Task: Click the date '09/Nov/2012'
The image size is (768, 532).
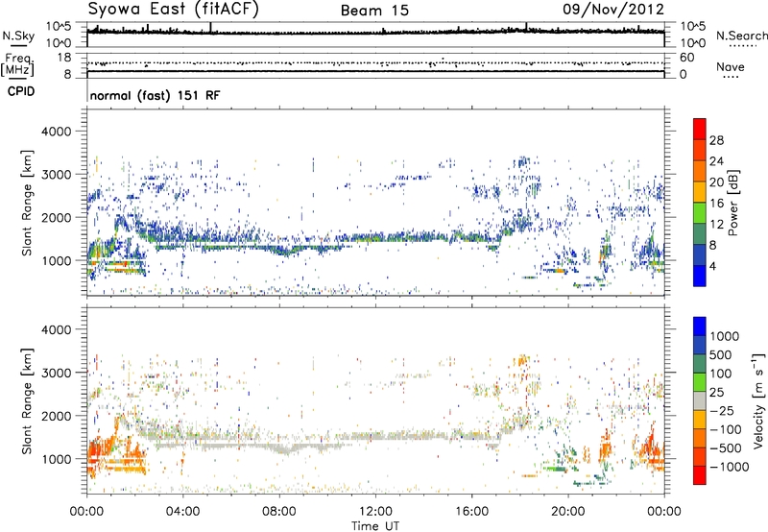Action: 613,9
